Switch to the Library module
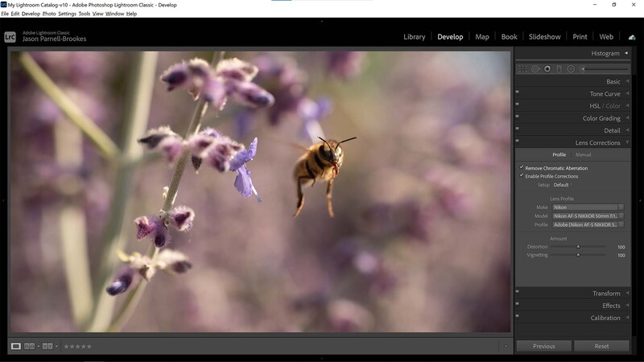 point(414,37)
